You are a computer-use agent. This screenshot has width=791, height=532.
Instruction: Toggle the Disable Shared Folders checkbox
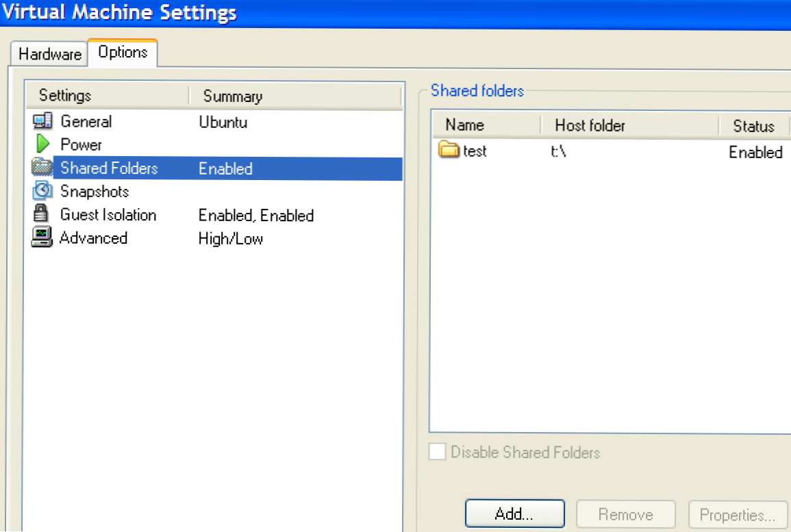pyautogui.click(x=438, y=452)
